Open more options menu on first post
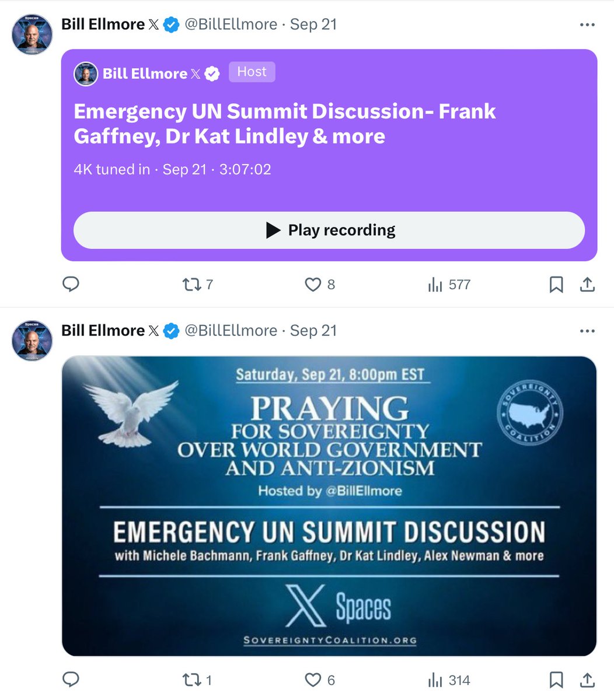 click(x=587, y=24)
